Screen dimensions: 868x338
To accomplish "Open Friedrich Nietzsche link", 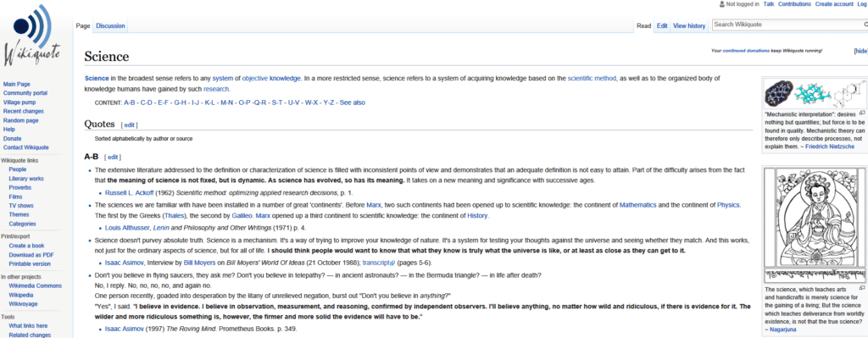I will click(829, 147).
